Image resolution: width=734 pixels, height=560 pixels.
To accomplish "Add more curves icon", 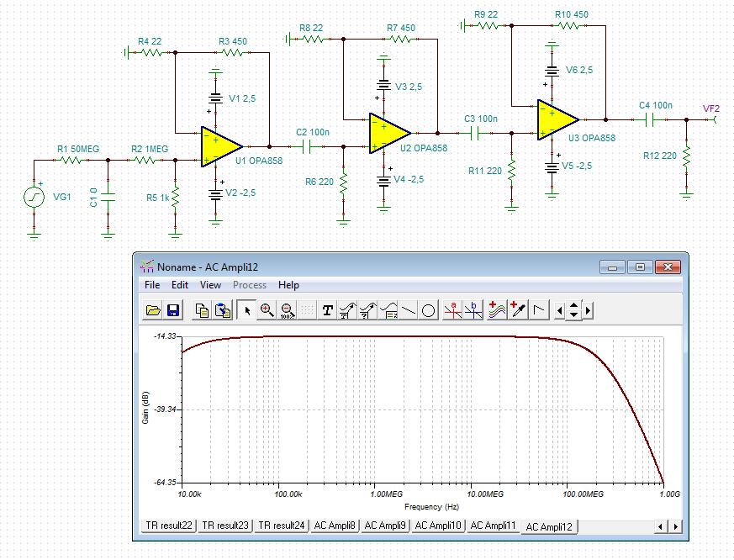I will coord(497,310).
